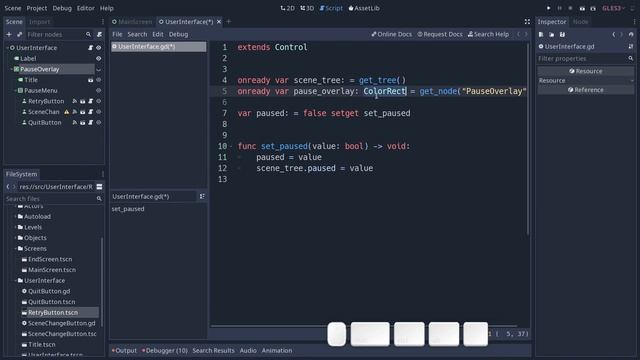This screenshot has width=640, height=360.
Task: Switch to the Node tab
Action: tap(580, 22)
